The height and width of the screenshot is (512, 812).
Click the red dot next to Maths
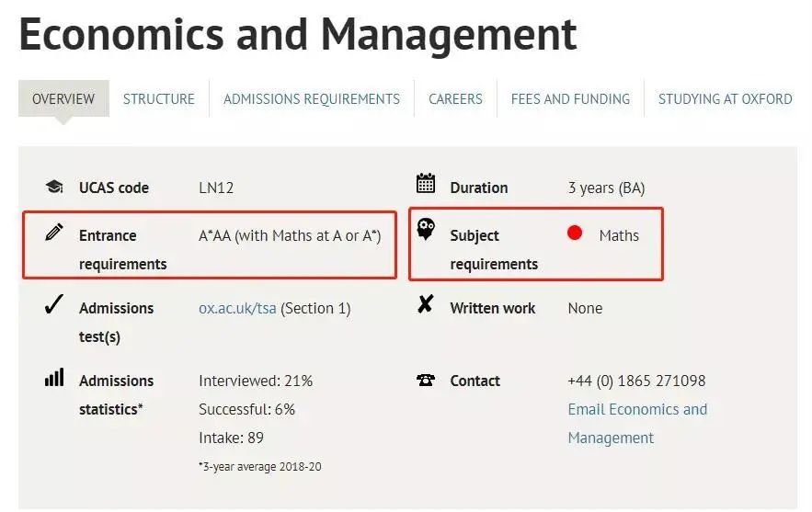pyautogui.click(x=575, y=233)
